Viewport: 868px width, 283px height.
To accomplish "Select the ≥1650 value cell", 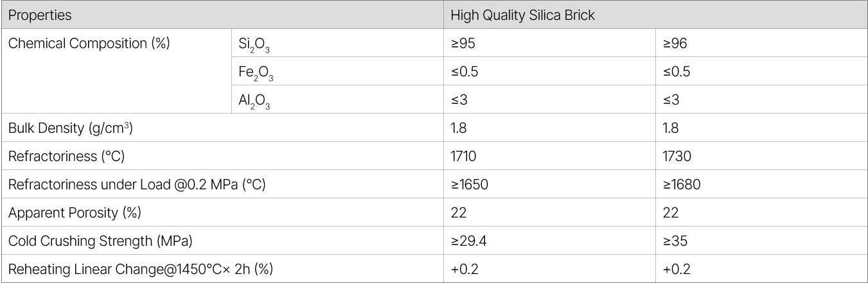I will pos(469,184).
